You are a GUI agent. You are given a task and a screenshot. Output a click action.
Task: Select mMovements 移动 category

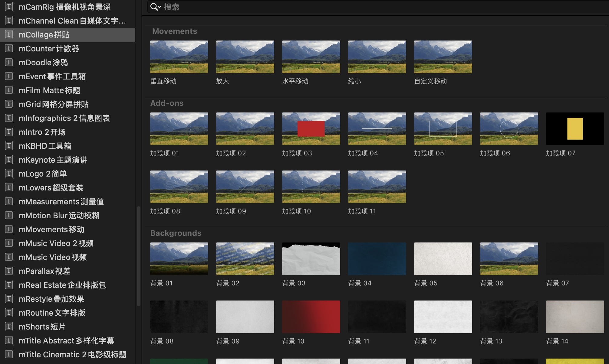[67, 229]
